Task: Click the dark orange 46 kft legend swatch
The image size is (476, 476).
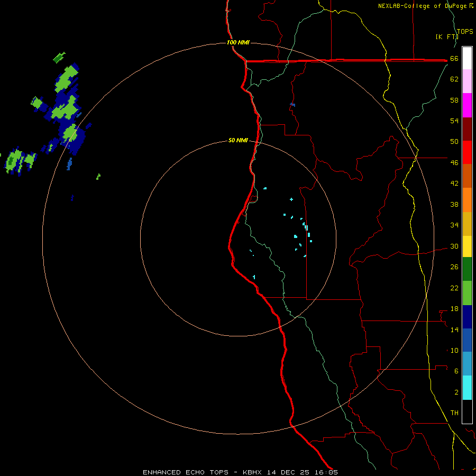Action: click(x=467, y=176)
